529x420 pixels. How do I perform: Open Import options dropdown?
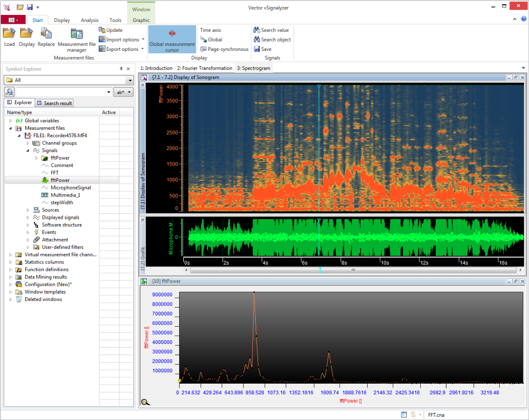[143, 40]
